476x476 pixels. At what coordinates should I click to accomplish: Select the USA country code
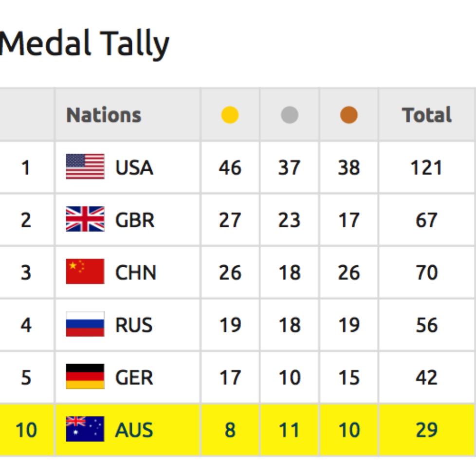pyautogui.click(x=134, y=168)
